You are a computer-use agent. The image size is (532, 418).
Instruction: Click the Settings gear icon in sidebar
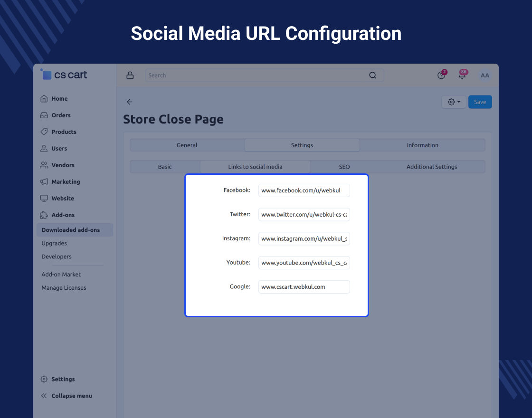pos(44,379)
